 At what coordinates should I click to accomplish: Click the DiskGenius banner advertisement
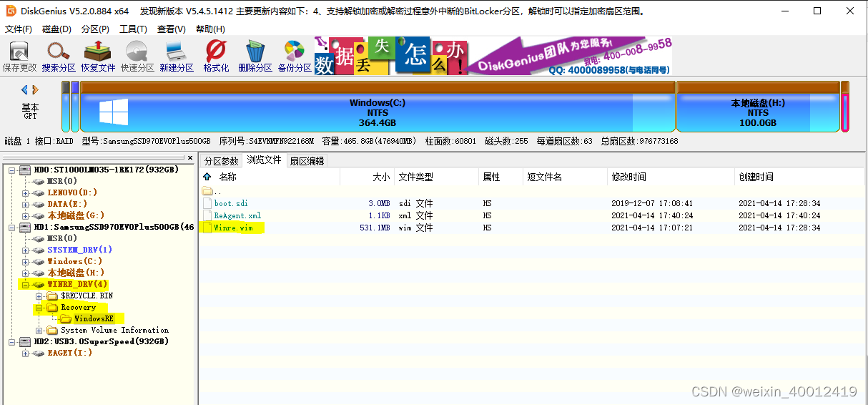tap(493, 56)
